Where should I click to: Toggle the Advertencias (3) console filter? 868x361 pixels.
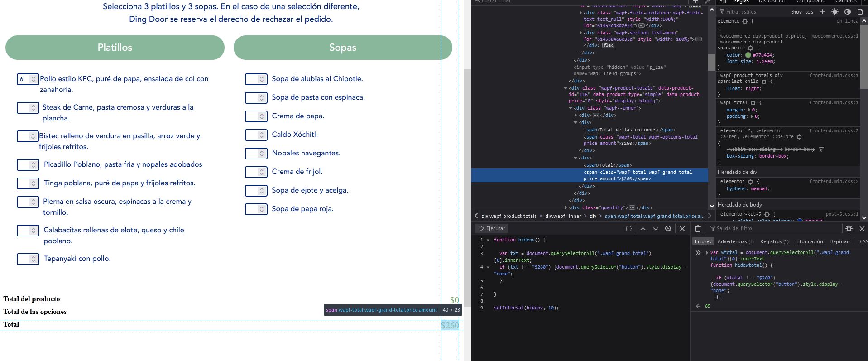point(736,242)
